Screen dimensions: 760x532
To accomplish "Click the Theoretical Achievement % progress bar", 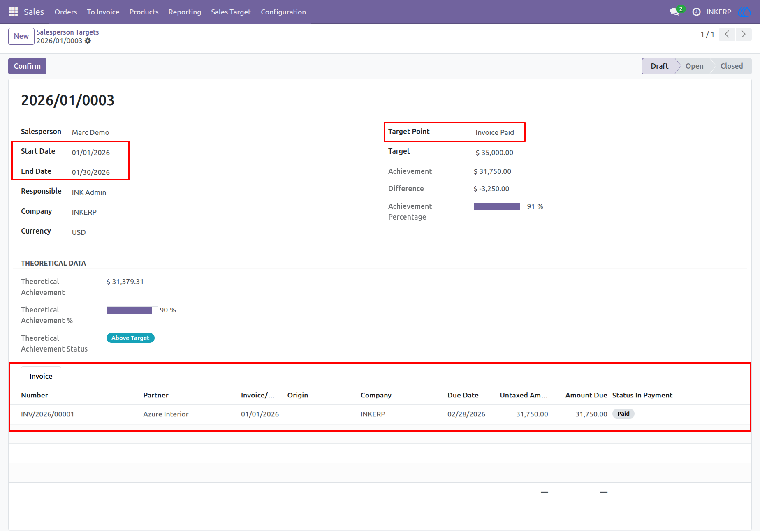I will [x=132, y=310].
